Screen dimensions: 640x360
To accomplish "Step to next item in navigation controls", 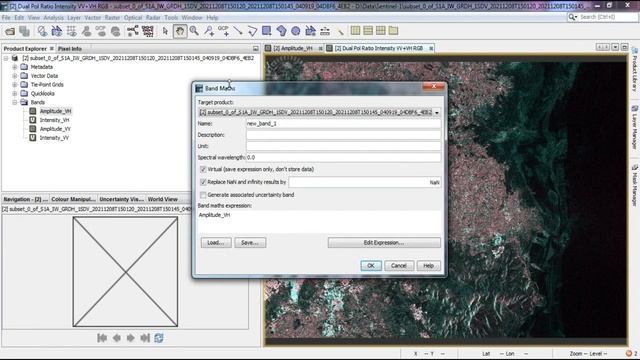I will point(131,338).
